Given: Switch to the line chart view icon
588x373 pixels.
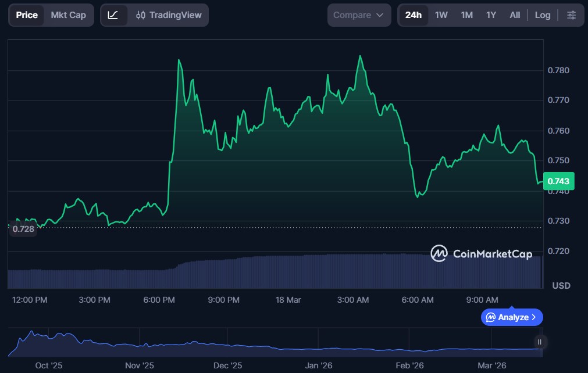Looking at the screenshot, I should point(113,15).
